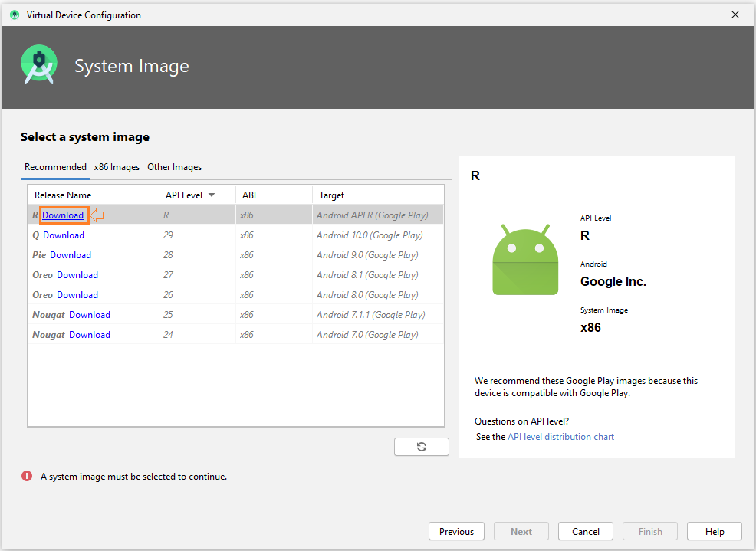
Task: Click the Target column header
Action: coord(378,195)
